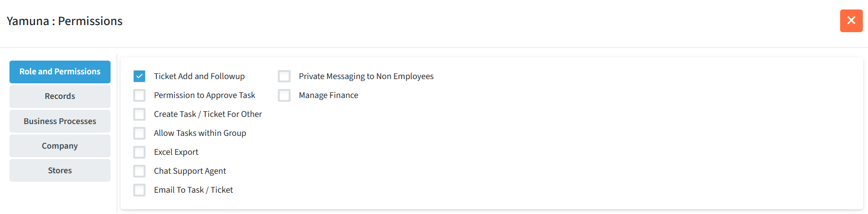Enable Allow Tasks within Group checkbox
This screenshot has width=868, height=214.
tap(139, 133)
